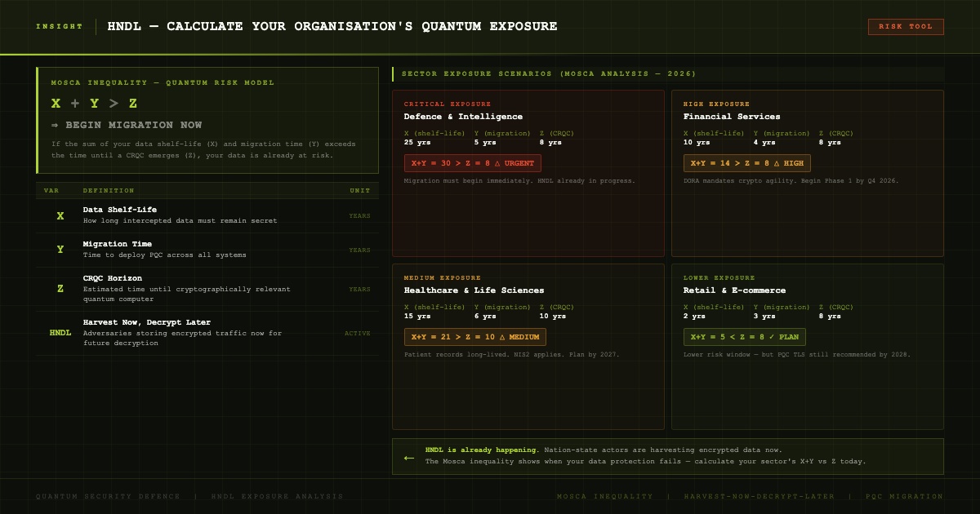
Task: Click the 'X+Y = 14 > Z = 8 HIGH' badge
Action: click(747, 163)
